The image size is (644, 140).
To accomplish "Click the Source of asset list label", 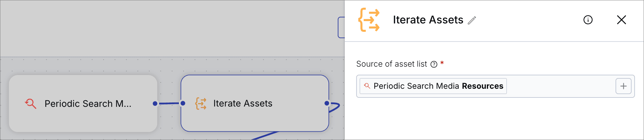I will click(391, 64).
